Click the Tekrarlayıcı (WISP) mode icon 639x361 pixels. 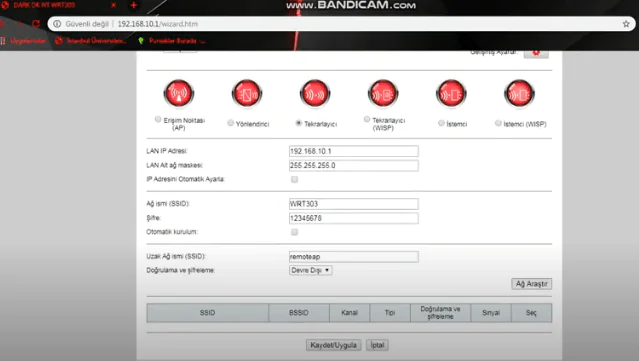383,93
